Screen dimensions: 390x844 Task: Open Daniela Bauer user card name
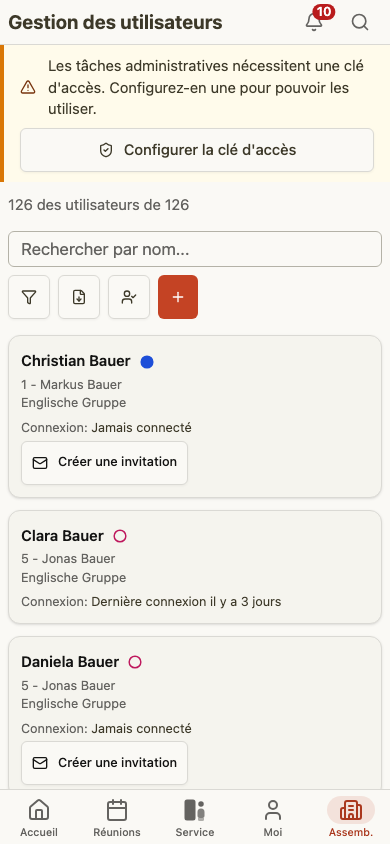(70, 662)
